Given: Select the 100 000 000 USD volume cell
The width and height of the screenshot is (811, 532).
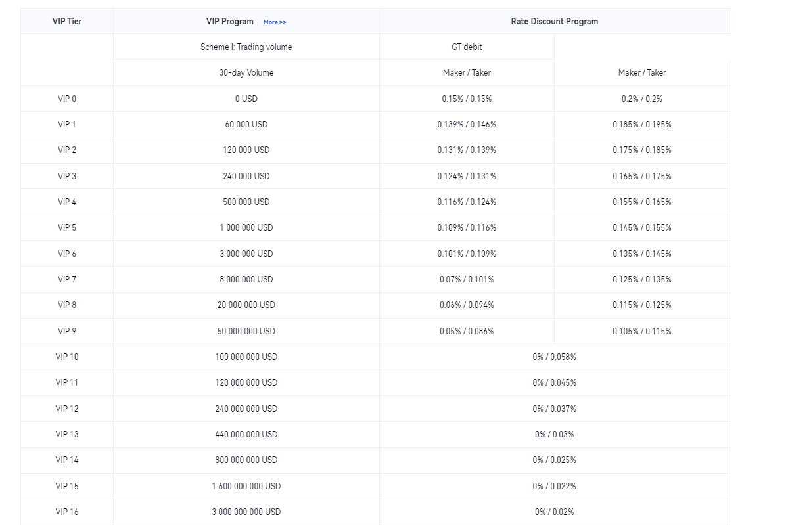Looking at the screenshot, I should click(246, 357).
